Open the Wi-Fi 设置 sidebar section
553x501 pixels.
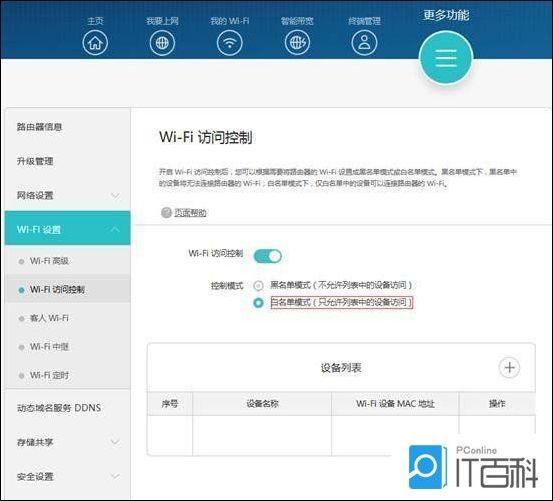[67, 228]
